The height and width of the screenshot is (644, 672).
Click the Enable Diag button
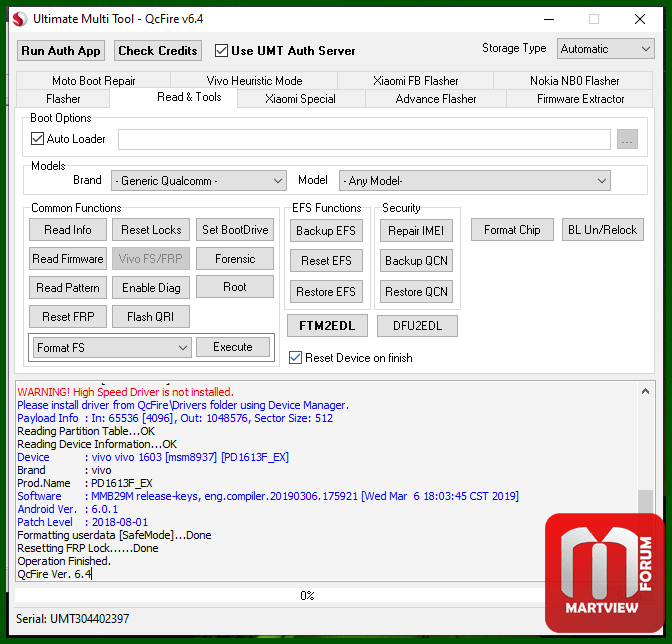151,288
